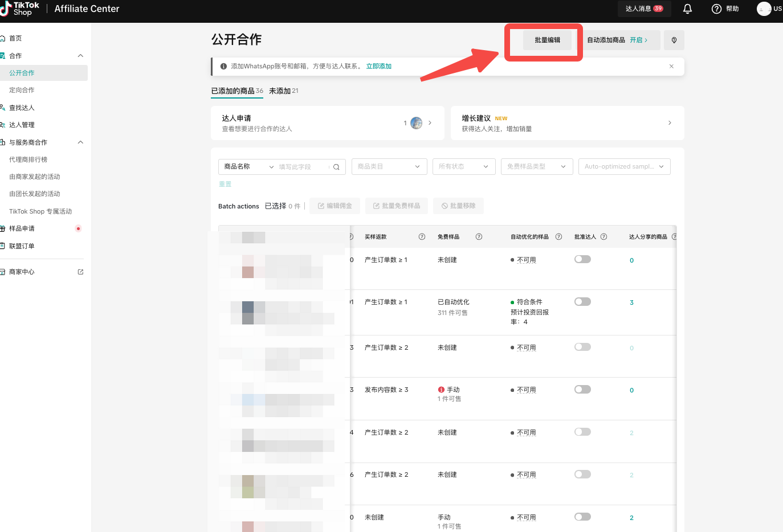This screenshot has height=532, width=783.
Task: Toggle 批准达人 switch in 发布内容数 ≥ 3 row
Action: click(x=582, y=390)
